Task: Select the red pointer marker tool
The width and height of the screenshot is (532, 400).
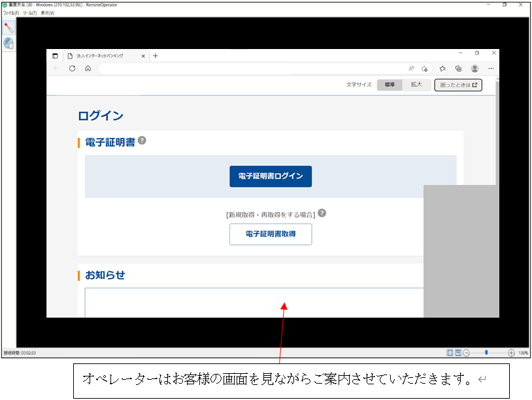Action: click(x=8, y=29)
